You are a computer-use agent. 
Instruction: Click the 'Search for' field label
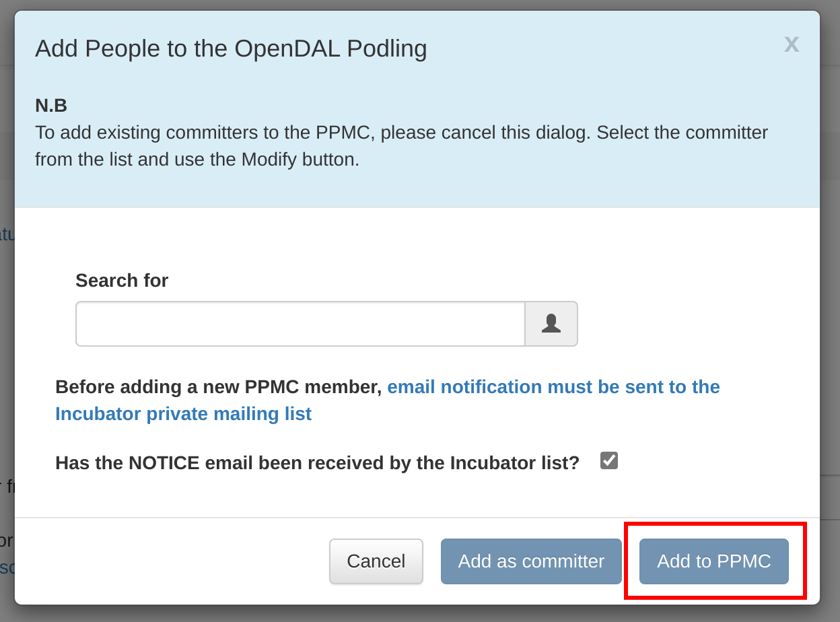[x=122, y=280]
